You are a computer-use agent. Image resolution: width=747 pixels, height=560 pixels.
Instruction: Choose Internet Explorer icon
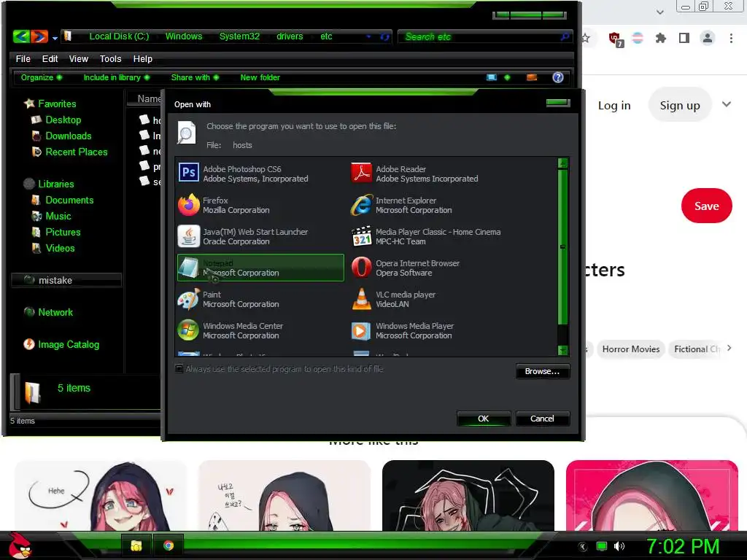click(x=362, y=204)
